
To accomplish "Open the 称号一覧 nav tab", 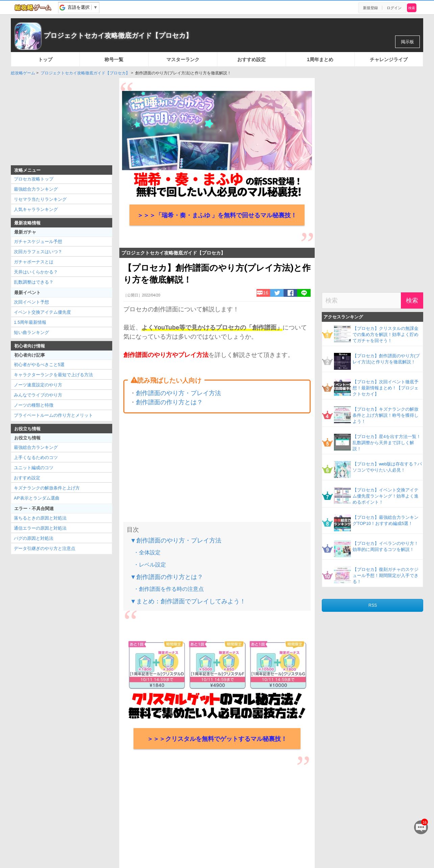I will coord(114,59).
